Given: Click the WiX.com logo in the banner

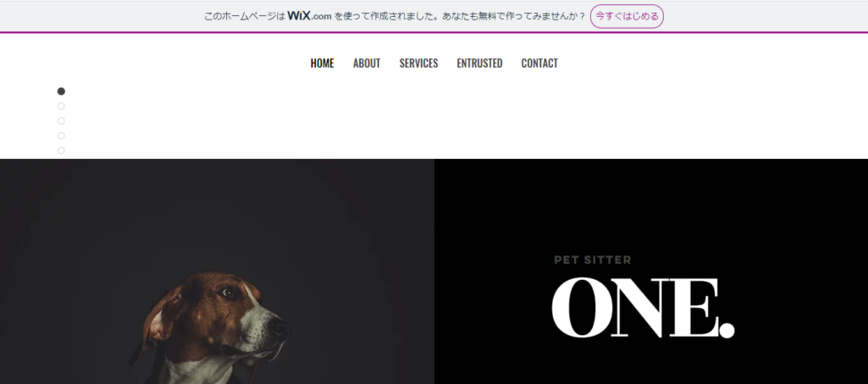Looking at the screenshot, I should (309, 16).
